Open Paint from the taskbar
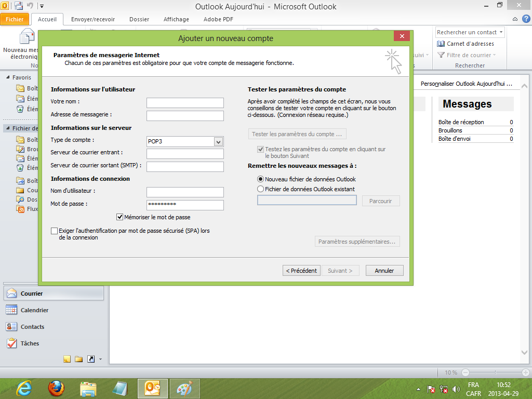The image size is (532, 399). coord(184,389)
